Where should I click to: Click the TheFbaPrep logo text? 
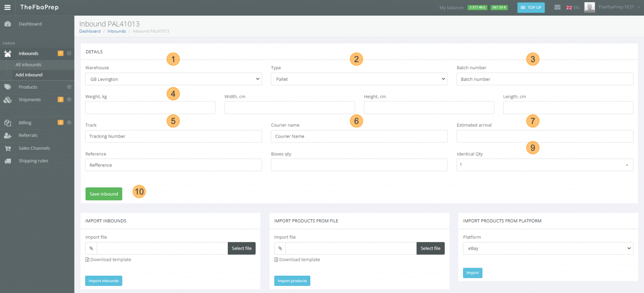tap(39, 7)
